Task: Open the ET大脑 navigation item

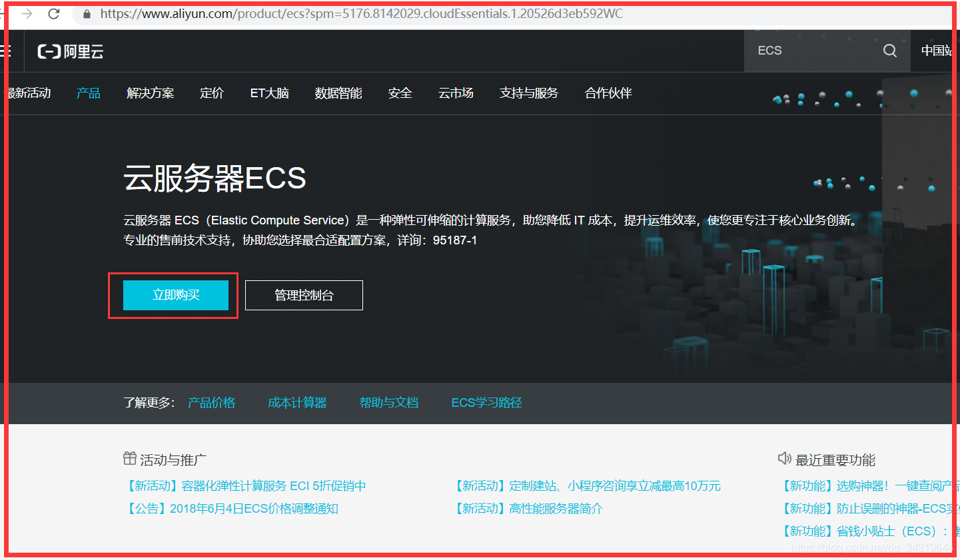Action: pos(270,93)
